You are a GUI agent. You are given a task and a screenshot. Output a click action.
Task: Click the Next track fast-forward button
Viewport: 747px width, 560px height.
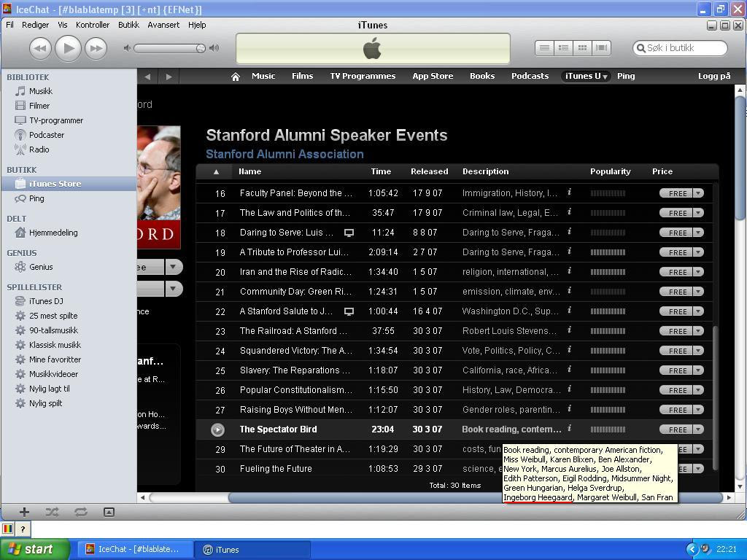96,48
